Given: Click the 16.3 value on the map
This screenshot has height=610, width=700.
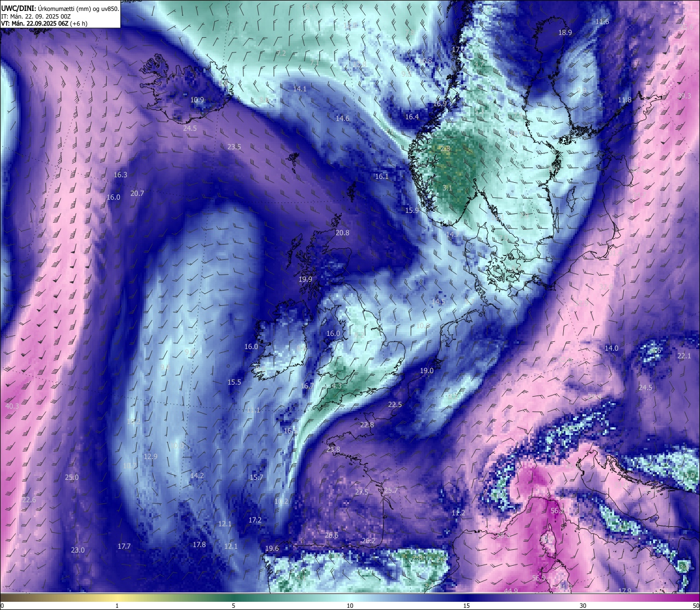Looking at the screenshot, I should pyautogui.click(x=120, y=175).
